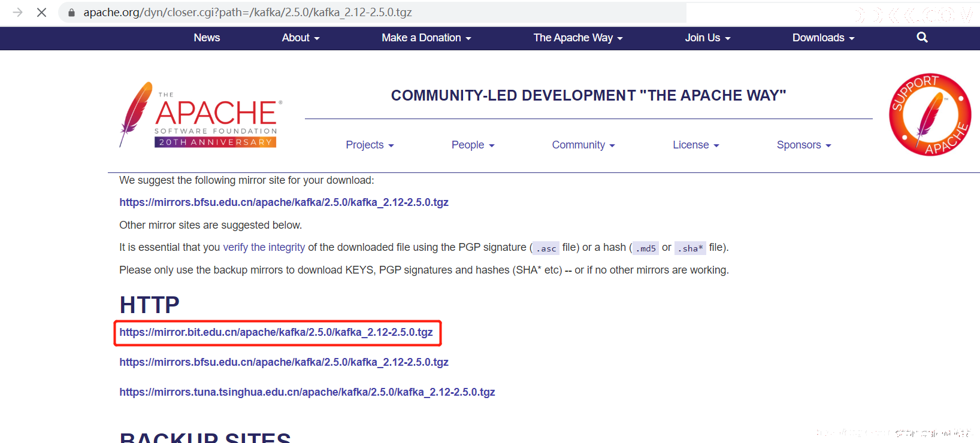This screenshot has width=980, height=443.
Task: Click the suggested mirrors.bfsu.edu.cn kafka link
Action: [x=284, y=202]
